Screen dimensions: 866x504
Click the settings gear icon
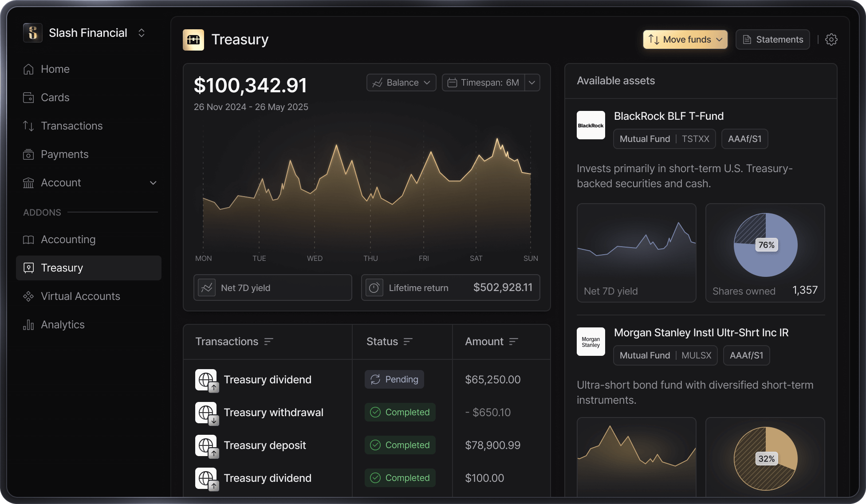[831, 39]
